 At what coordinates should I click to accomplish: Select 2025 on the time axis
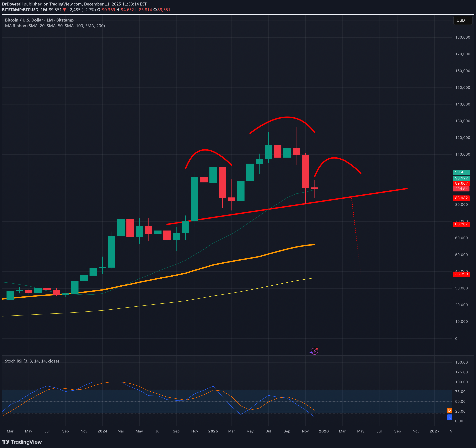tap(213, 431)
